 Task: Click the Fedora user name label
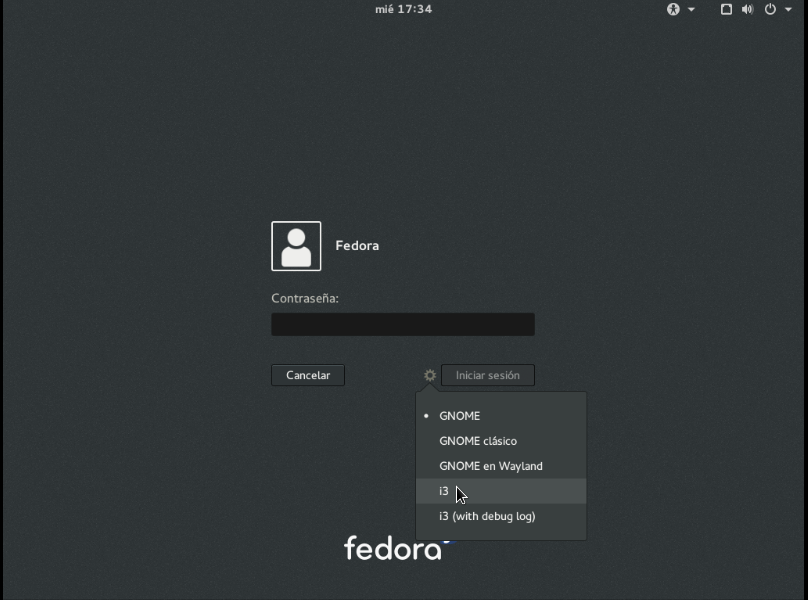pyautogui.click(x=357, y=246)
